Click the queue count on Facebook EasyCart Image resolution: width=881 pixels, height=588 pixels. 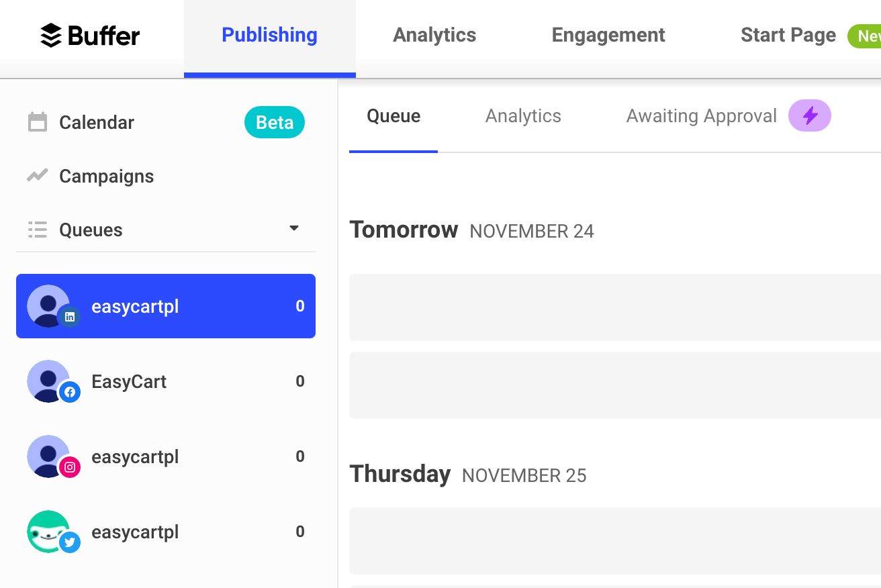(300, 381)
